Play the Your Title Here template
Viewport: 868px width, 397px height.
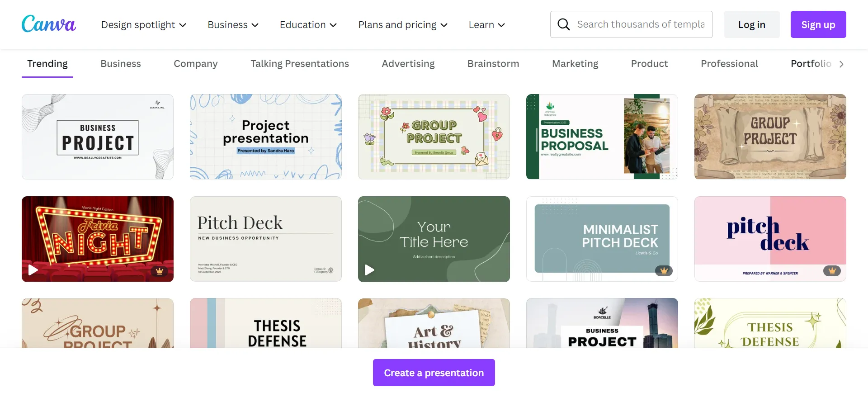tap(369, 270)
